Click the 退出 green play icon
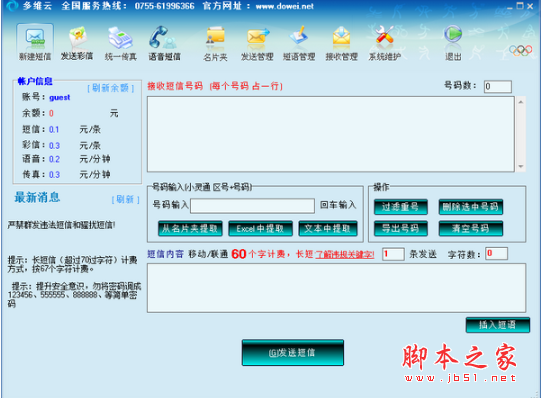Screen dimensions: 542x398 (453, 43)
